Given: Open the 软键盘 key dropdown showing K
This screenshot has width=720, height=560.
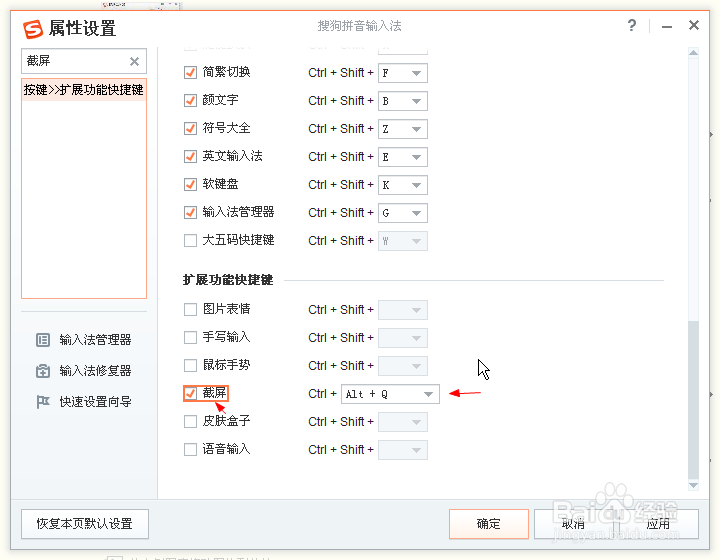Looking at the screenshot, I should tap(403, 185).
